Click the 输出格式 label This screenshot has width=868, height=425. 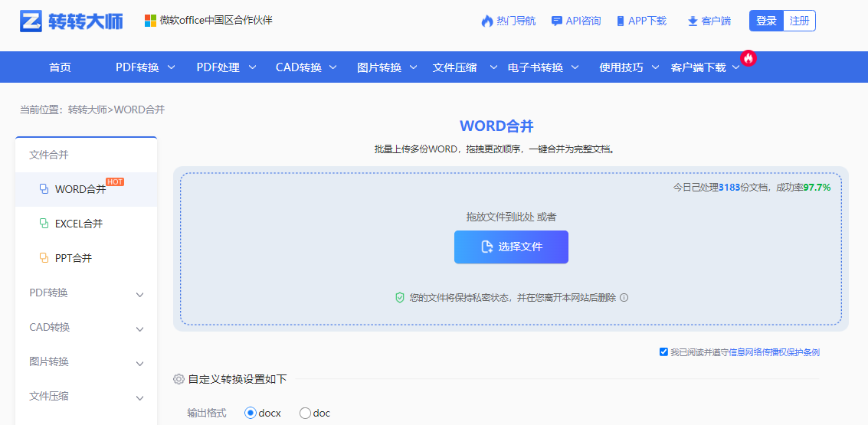point(207,413)
